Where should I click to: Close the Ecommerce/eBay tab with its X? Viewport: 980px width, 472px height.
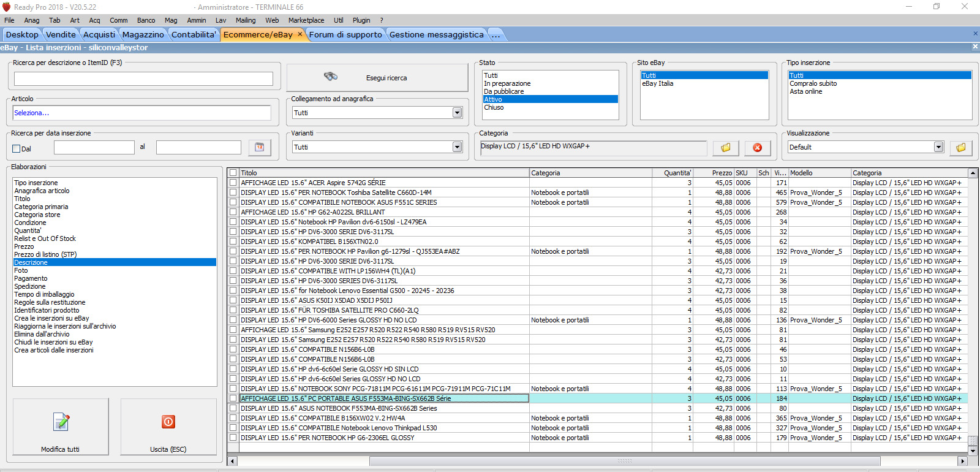(300, 34)
